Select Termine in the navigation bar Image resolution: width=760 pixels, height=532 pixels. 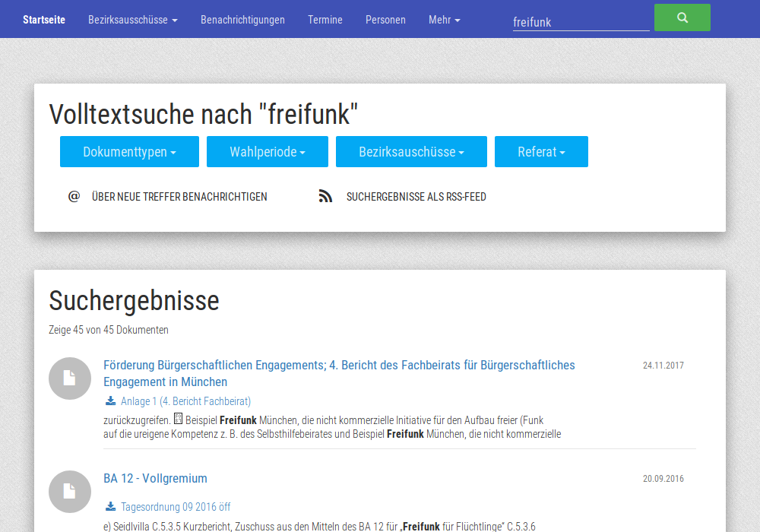[x=325, y=20]
